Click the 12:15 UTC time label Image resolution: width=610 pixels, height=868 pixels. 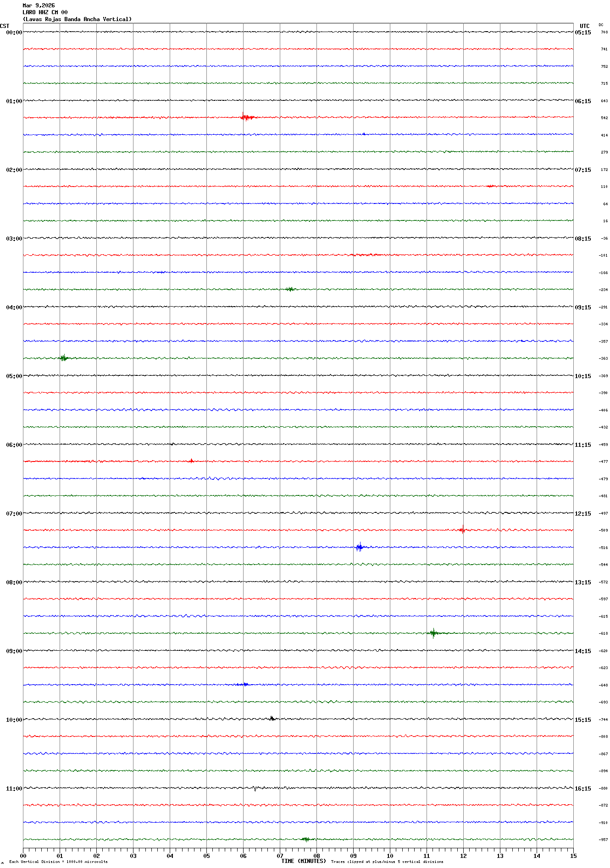[x=583, y=514]
